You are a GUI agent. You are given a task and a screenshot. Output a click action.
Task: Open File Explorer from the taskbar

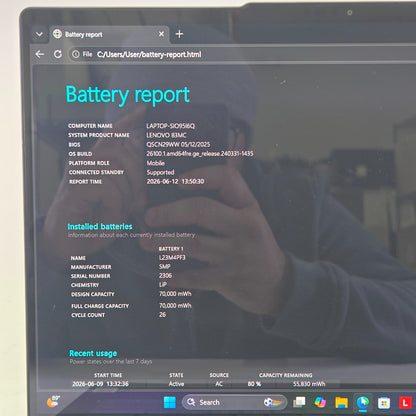(342, 402)
